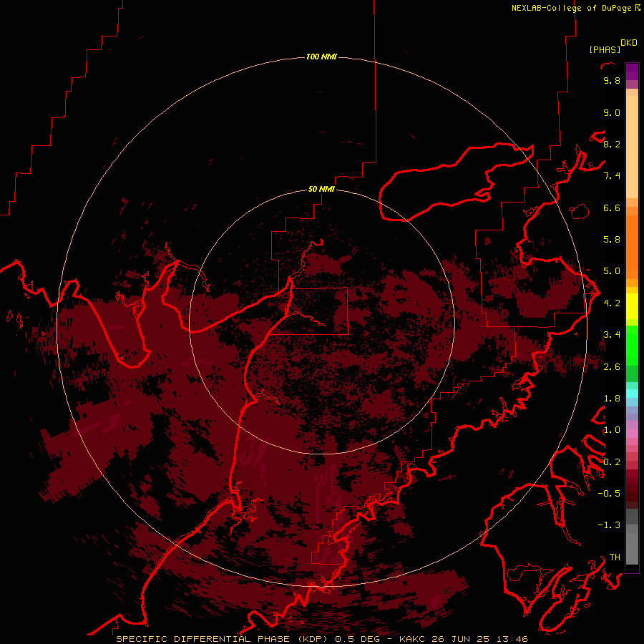Click the 1.0 colorbar scale value
This screenshot has height=644, width=644.
pos(612,430)
